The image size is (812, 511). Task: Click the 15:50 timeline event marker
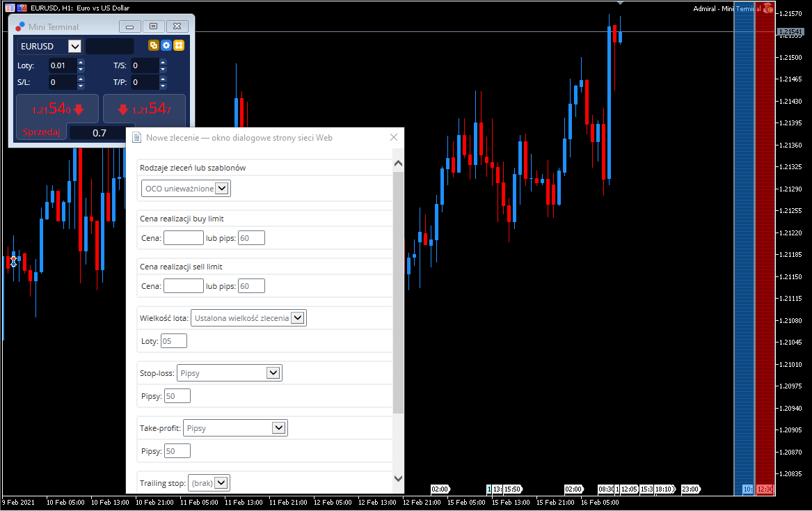pyautogui.click(x=513, y=489)
